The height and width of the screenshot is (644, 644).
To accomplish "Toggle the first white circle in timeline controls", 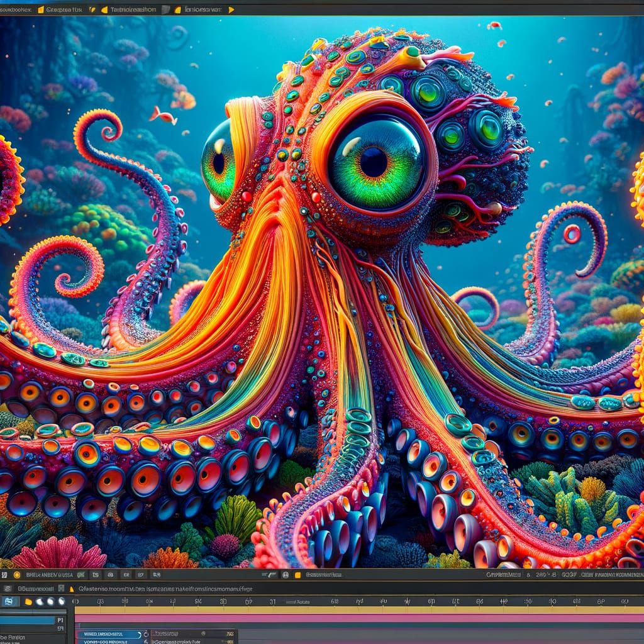I will click(x=40, y=602).
